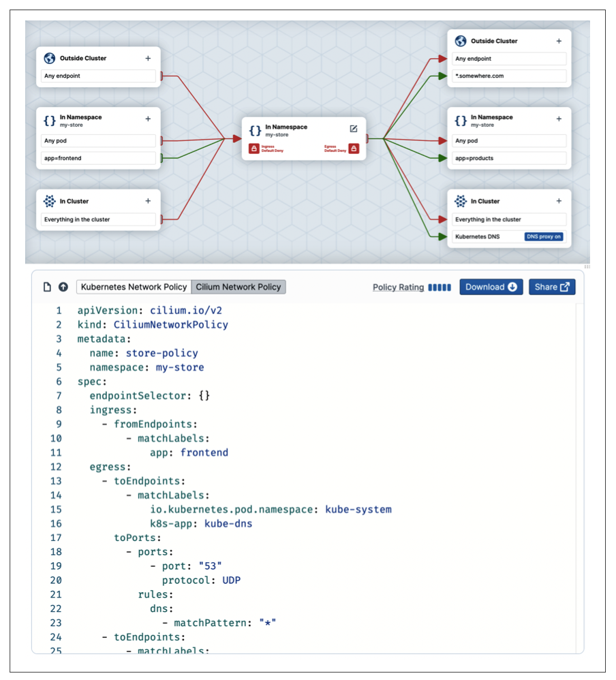This screenshot has height=680, width=616.
Task: Add ingress rule from In Namespace card
Action: coord(148,119)
